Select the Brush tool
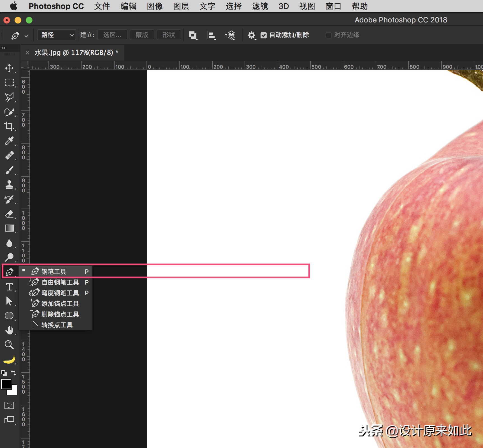This screenshot has height=448, width=483. pyautogui.click(x=9, y=170)
